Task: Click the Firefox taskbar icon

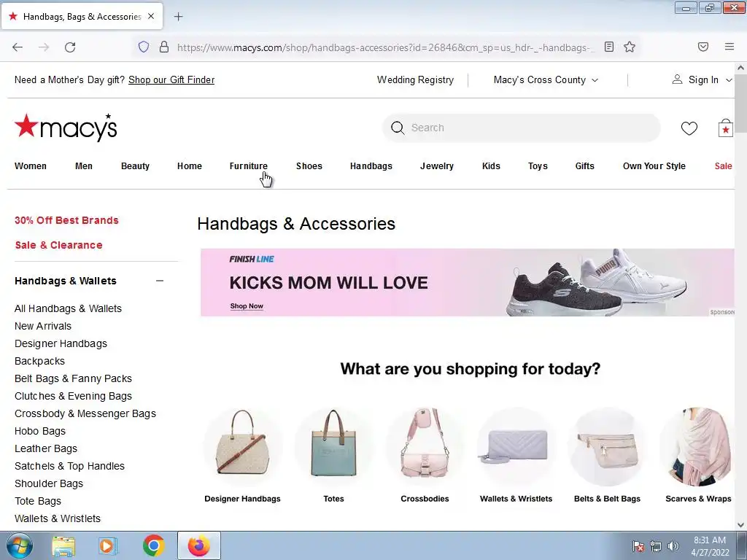Action: (x=198, y=545)
